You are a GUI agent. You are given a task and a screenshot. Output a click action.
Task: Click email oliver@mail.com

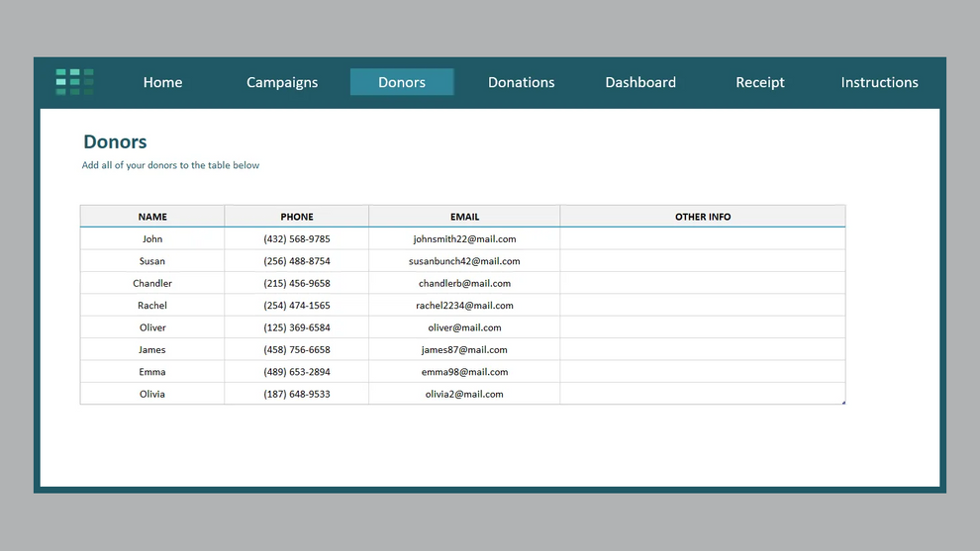(464, 327)
